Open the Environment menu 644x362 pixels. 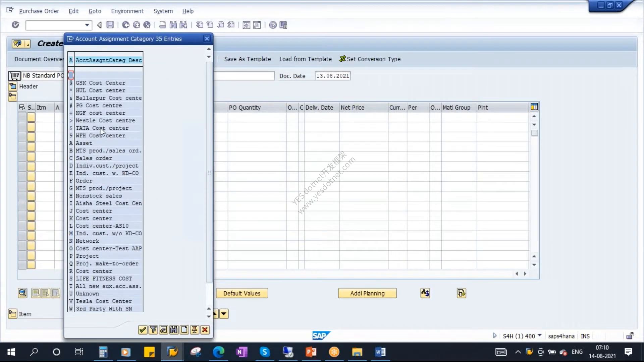point(127,11)
